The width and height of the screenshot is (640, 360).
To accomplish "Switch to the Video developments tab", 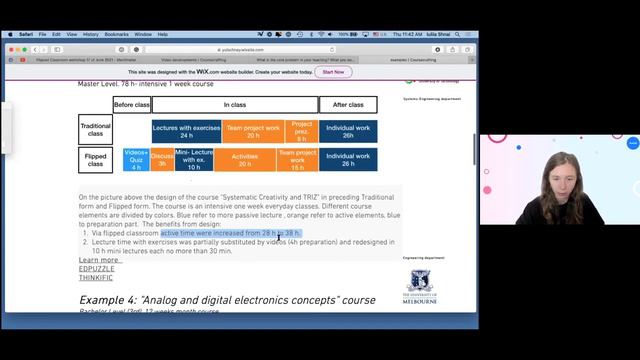I will click(x=193, y=60).
